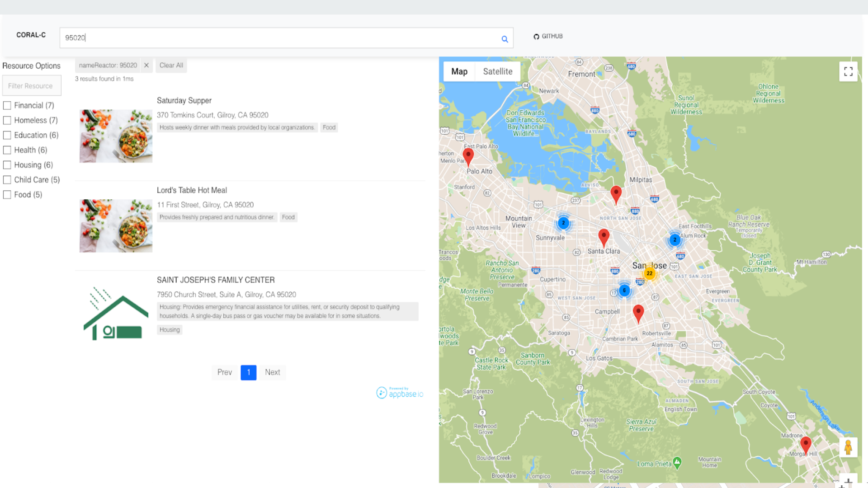Click the yellow cluster 22 at San Jose
868x488 pixels.
pos(650,273)
